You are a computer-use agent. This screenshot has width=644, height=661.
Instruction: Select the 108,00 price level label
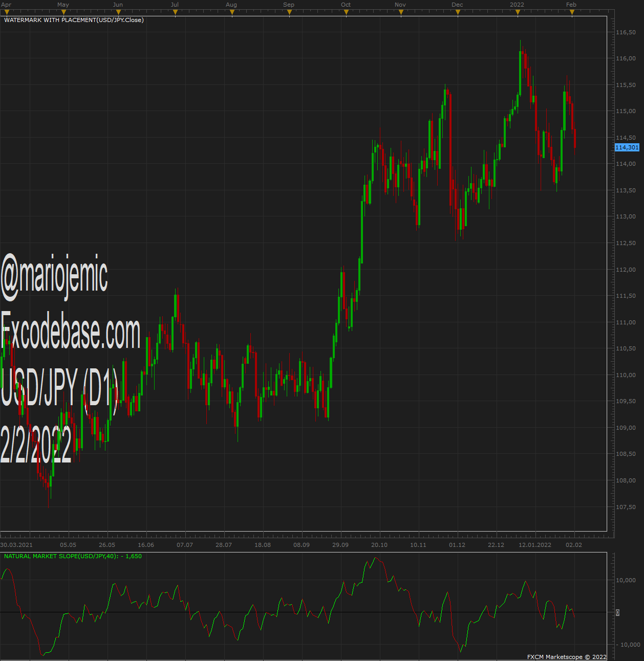pyautogui.click(x=626, y=480)
